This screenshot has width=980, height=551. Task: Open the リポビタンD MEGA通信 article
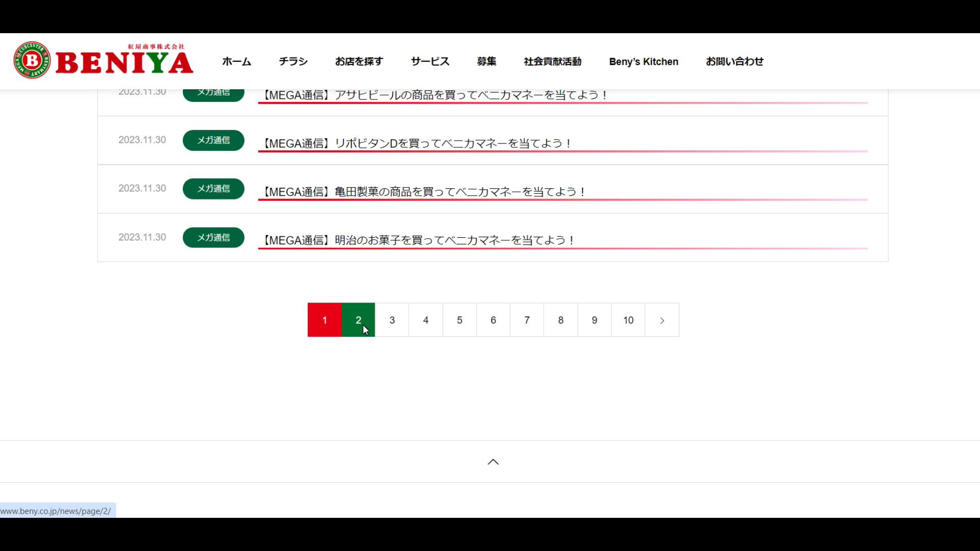(417, 143)
